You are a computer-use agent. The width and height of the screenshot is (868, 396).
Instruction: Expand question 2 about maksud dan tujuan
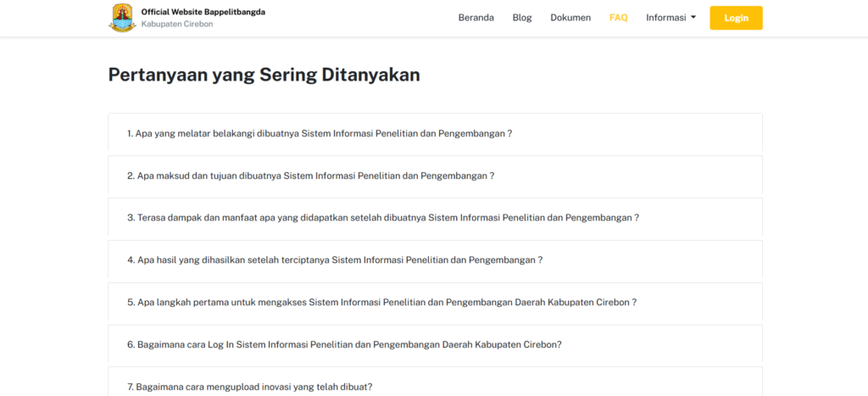coord(435,176)
